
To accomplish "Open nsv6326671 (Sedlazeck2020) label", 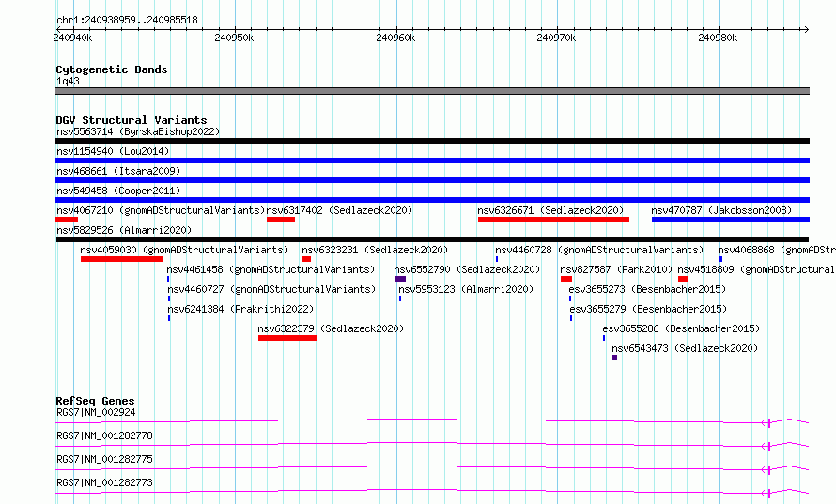I will tap(550, 210).
